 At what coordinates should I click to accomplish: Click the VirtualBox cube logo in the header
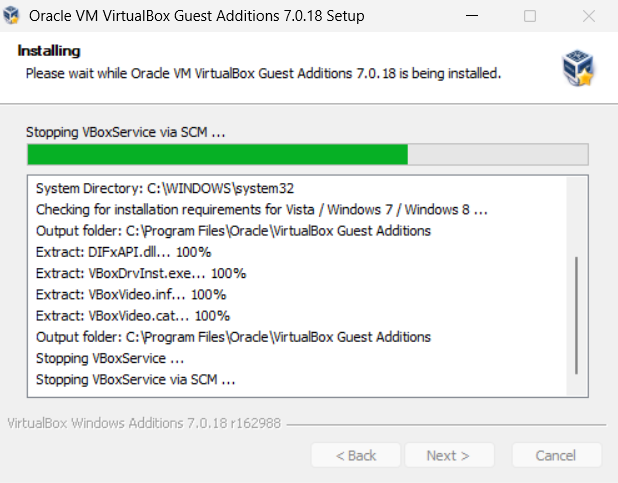[x=579, y=68]
